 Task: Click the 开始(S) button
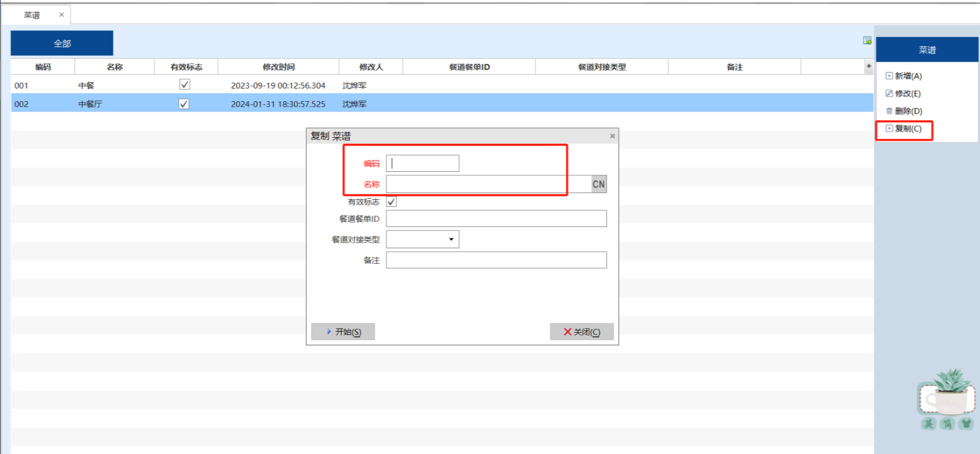pyautogui.click(x=343, y=332)
